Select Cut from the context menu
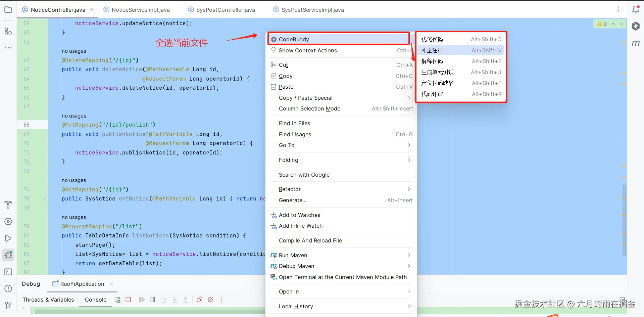Viewport: 644px width, 317px height. click(x=342, y=65)
